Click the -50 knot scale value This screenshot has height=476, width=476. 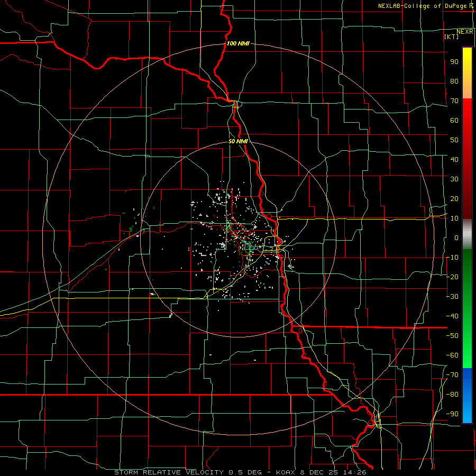(452, 336)
